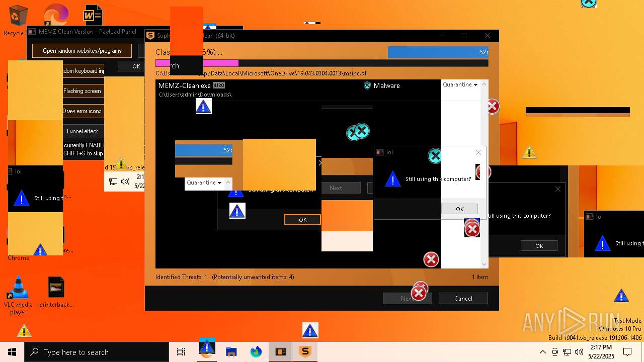Click the 1 Item count text
Image resolution: width=644 pixels, height=362 pixels.
pos(480,277)
